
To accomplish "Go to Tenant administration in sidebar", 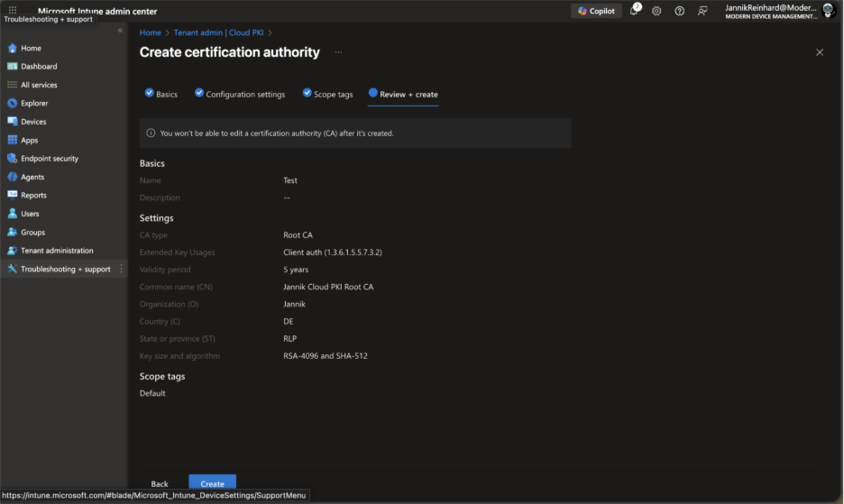I will (57, 251).
